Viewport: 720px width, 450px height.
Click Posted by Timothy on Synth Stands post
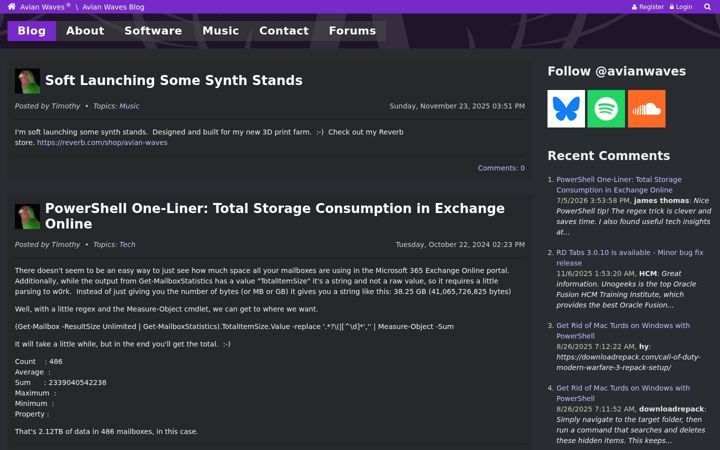click(x=47, y=106)
